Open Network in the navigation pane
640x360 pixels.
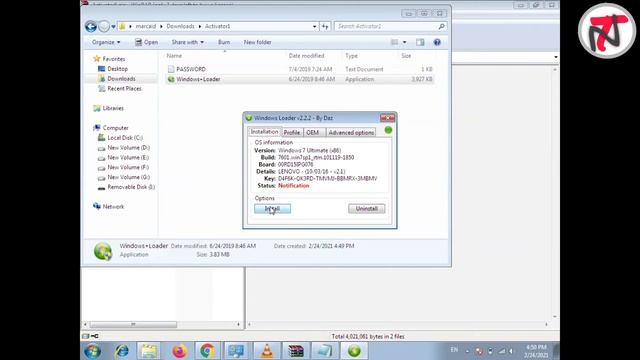pyautogui.click(x=113, y=207)
